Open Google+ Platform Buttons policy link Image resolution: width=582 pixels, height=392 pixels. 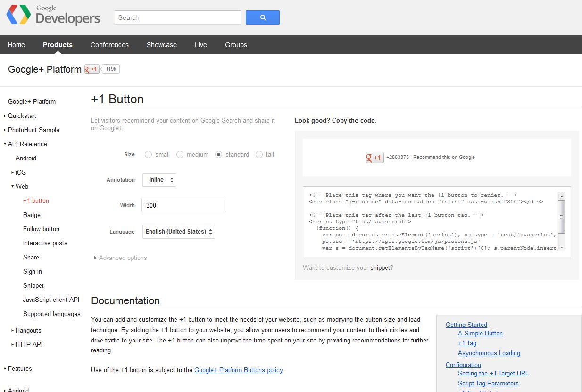[239, 370]
